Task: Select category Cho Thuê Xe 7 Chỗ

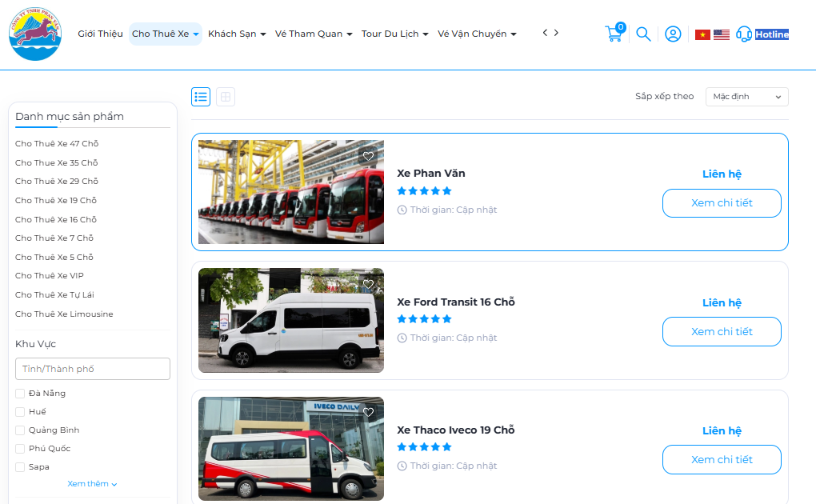Action: tap(54, 238)
